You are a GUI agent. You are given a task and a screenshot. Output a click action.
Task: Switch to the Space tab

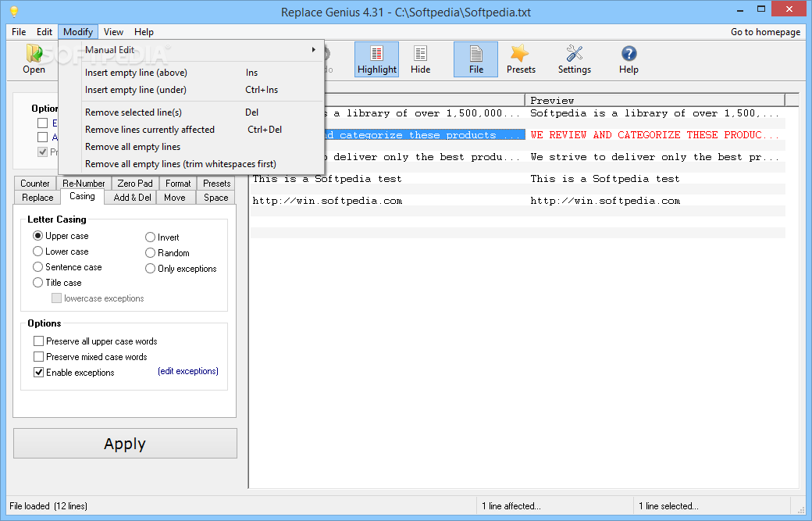216,198
